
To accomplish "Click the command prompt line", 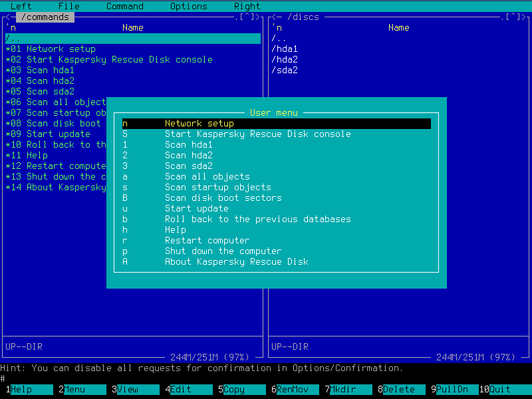I will [x=266, y=378].
